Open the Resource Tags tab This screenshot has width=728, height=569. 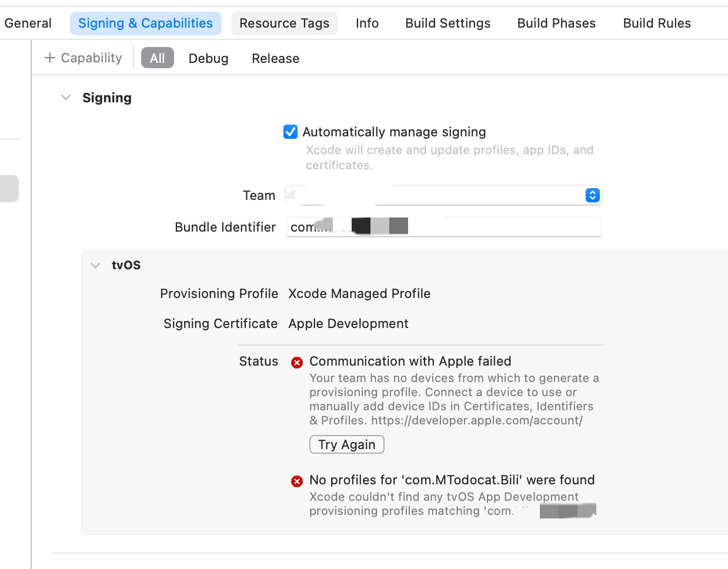[x=284, y=24]
